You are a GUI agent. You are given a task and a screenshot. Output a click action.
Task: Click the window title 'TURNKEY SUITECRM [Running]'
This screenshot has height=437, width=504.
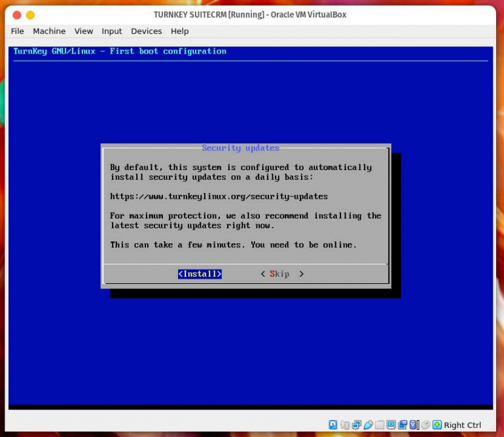pos(209,15)
